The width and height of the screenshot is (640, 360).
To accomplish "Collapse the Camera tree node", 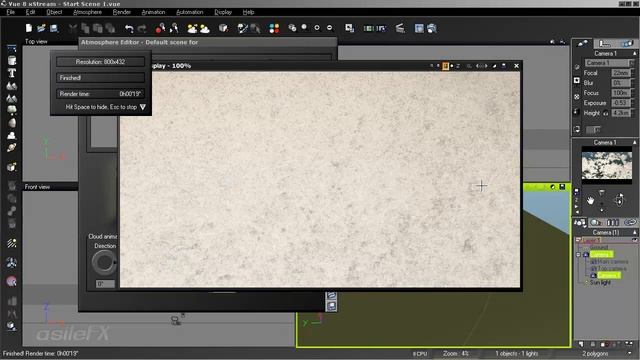I will point(578,254).
